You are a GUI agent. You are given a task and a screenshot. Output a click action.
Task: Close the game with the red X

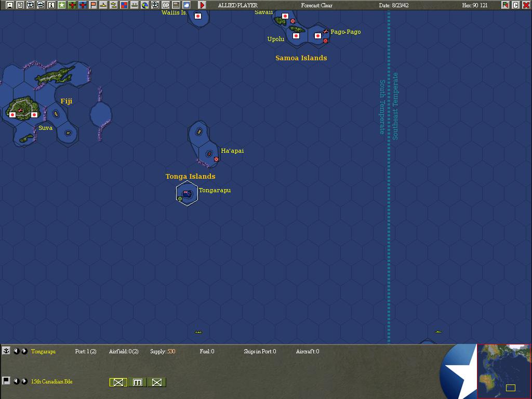(x=526, y=5)
